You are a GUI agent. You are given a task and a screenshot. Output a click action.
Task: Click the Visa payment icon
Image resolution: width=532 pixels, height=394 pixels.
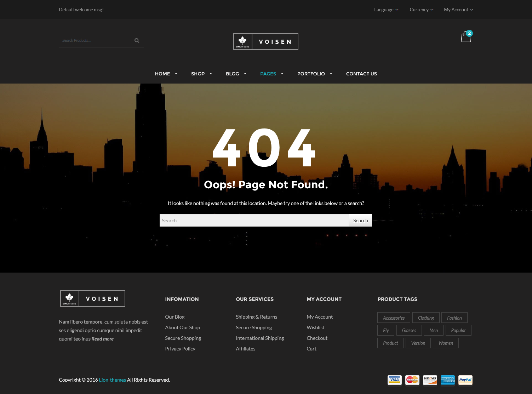tap(394, 380)
